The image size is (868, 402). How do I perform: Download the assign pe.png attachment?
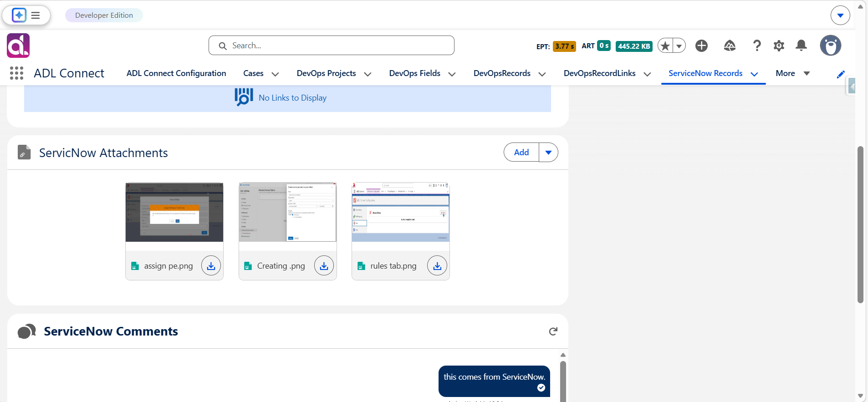[x=211, y=266]
